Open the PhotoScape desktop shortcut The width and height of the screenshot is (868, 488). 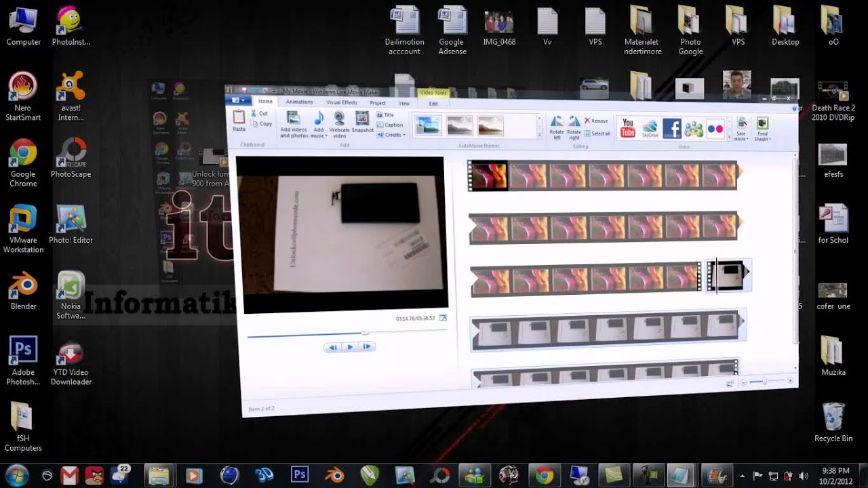[x=71, y=158]
